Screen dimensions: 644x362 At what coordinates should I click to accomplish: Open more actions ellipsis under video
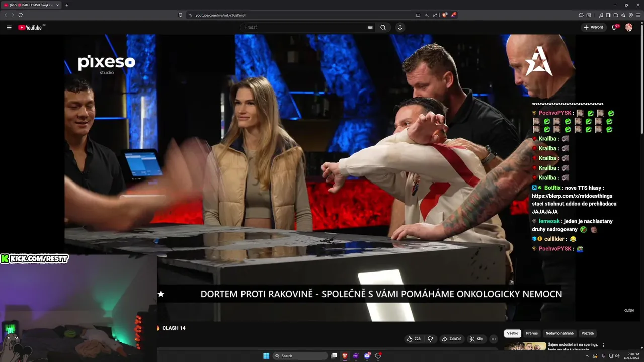tap(494, 339)
